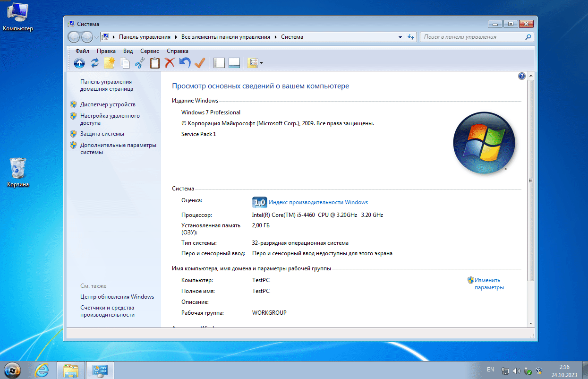
Task: Open the address bar history dropdown
Action: click(401, 37)
